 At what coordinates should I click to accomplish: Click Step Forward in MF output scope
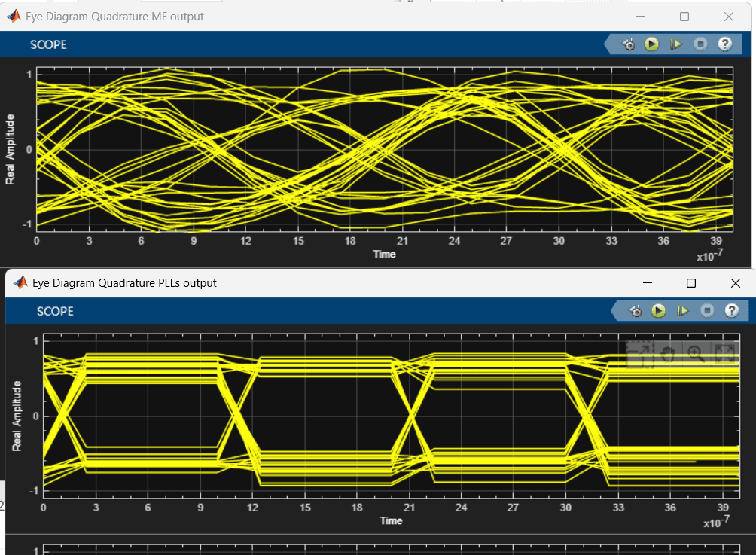point(676,44)
